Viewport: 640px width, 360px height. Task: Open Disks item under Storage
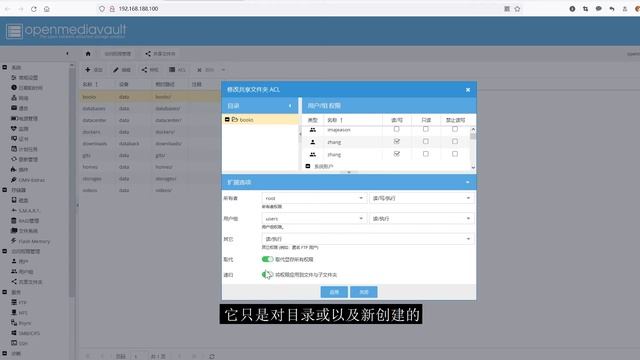point(20,200)
